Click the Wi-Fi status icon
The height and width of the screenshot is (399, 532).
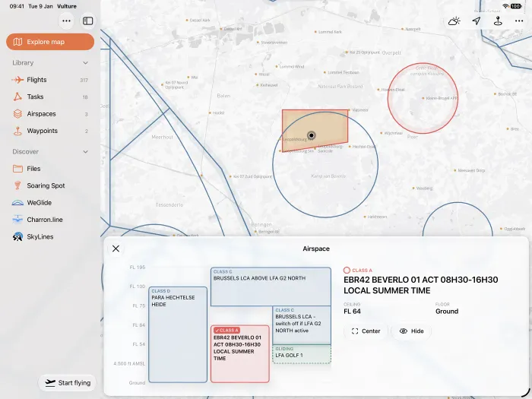pos(505,6)
